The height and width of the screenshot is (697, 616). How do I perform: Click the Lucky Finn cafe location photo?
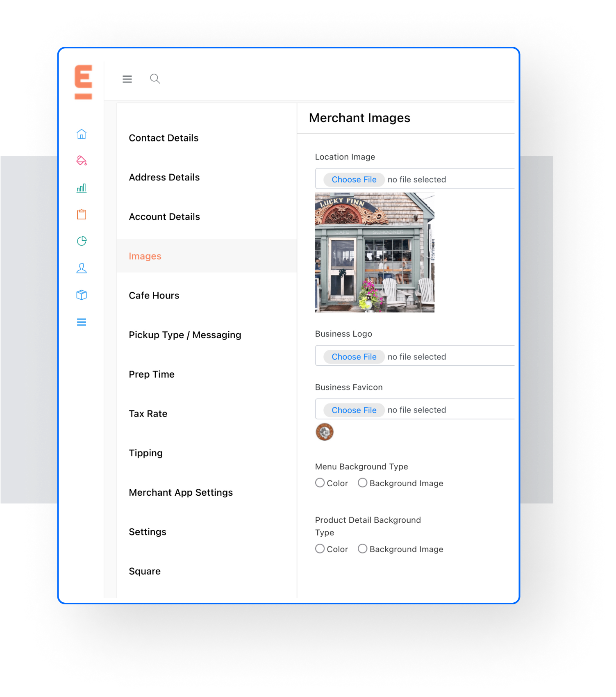coord(374,253)
